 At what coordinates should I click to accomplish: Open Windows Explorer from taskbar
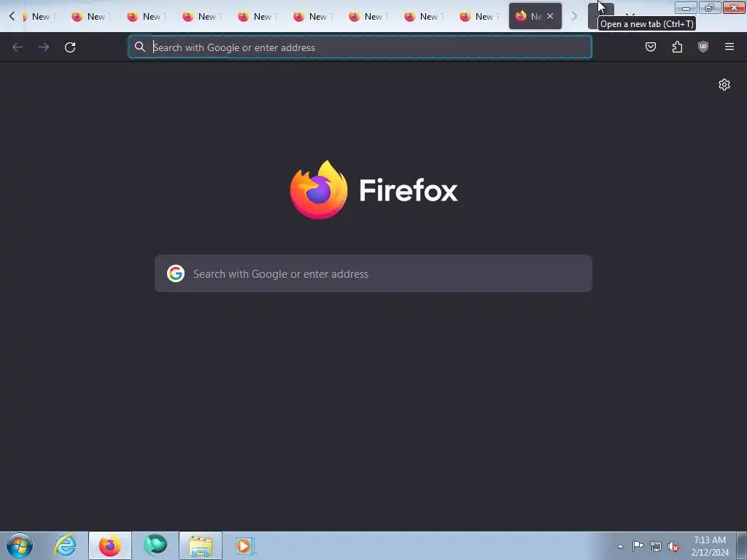201,545
